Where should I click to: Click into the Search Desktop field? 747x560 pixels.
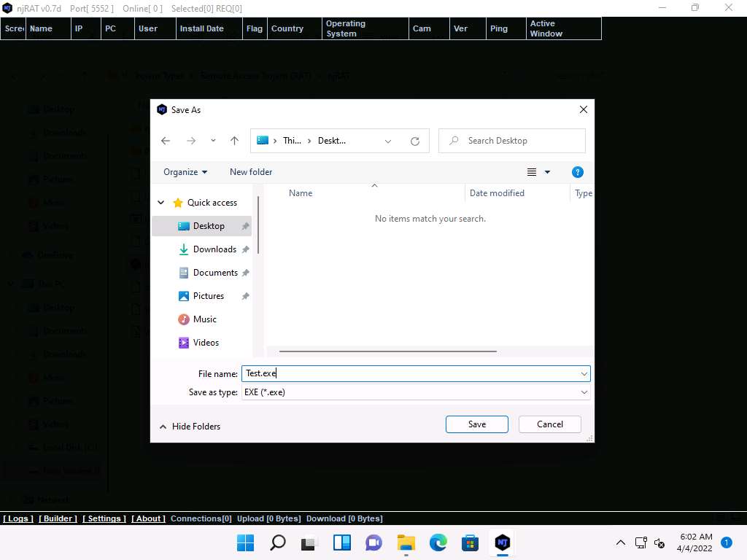tap(519, 141)
